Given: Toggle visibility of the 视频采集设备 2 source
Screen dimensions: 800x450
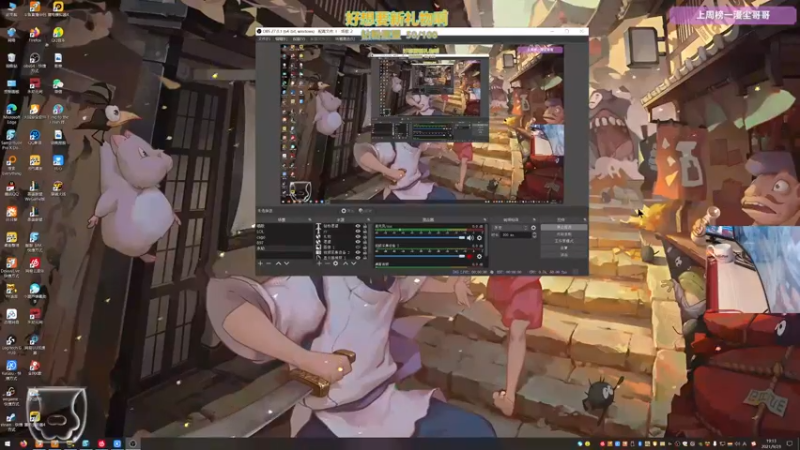Looking at the screenshot, I should 358,252.
